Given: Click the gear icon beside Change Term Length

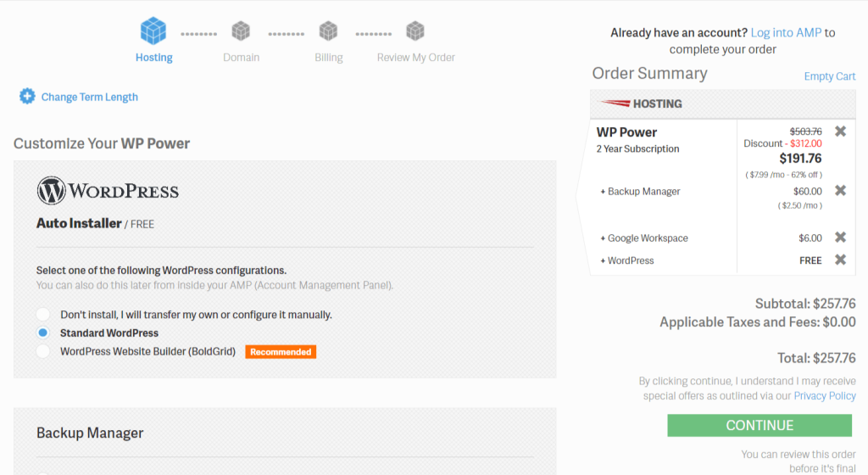Looking at the screenshot, I should click(x=27, y=97).
